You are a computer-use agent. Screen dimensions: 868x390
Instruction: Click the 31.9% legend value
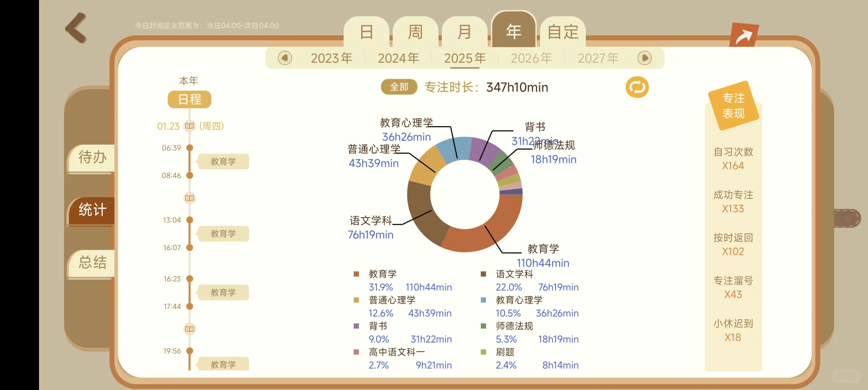(x=381, y=287)
